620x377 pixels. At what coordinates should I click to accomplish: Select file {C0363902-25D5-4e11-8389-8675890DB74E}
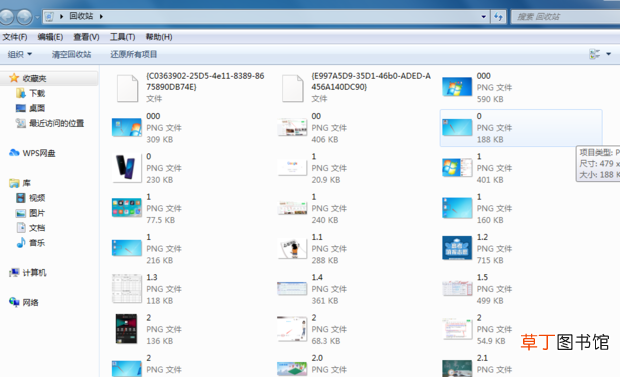click(x=190, y=87)
